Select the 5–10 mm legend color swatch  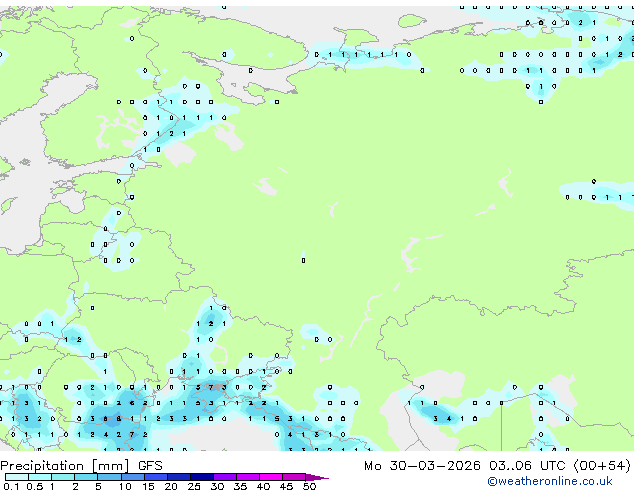pos(110,477)
